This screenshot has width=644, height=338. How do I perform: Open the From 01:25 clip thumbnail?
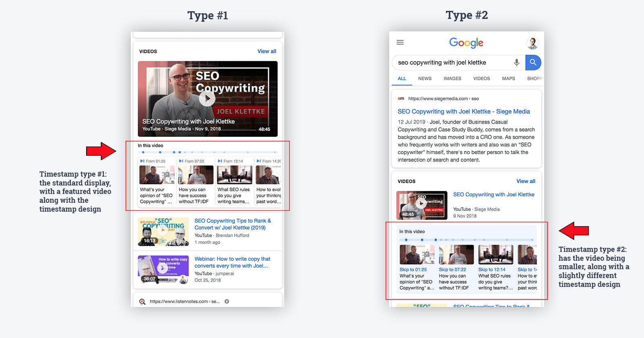(x=157, y=175)
